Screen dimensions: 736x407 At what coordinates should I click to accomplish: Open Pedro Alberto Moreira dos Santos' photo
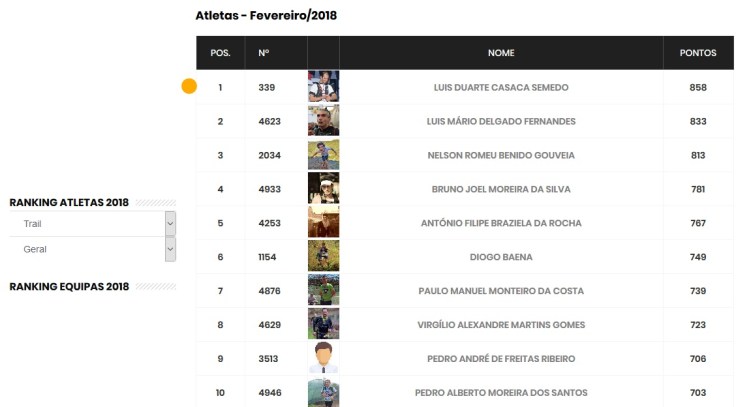(323, 392)
